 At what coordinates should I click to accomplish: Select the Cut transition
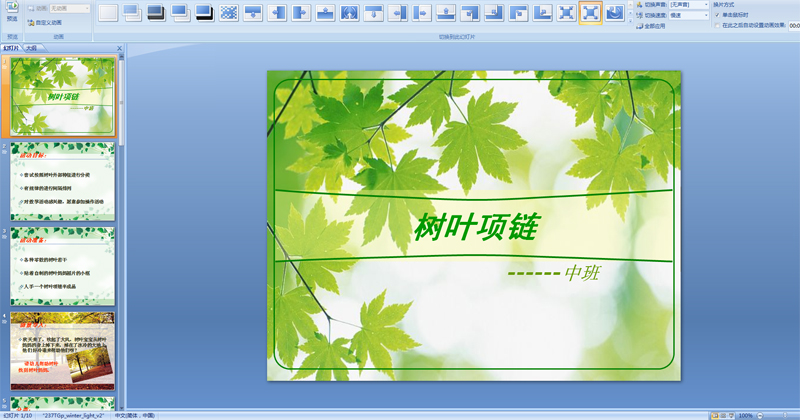coord(181,12)
